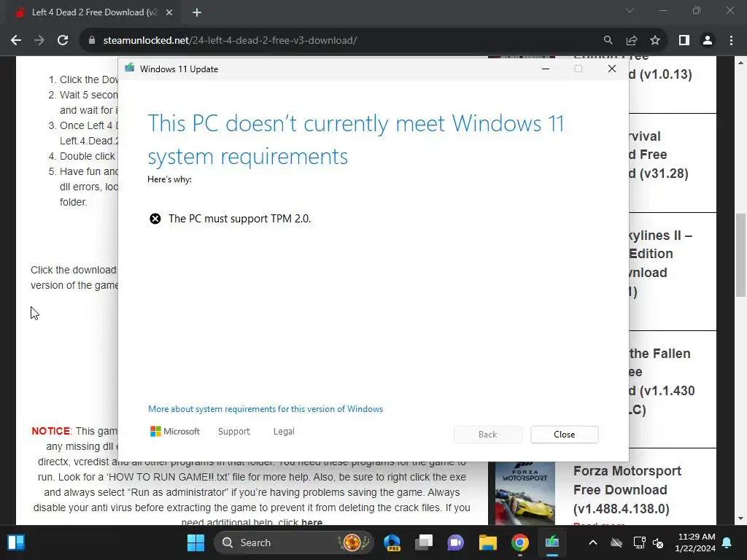Screen dimensions: 747x560
Task: Share this page via the share icon
Action: coord(632,41)
